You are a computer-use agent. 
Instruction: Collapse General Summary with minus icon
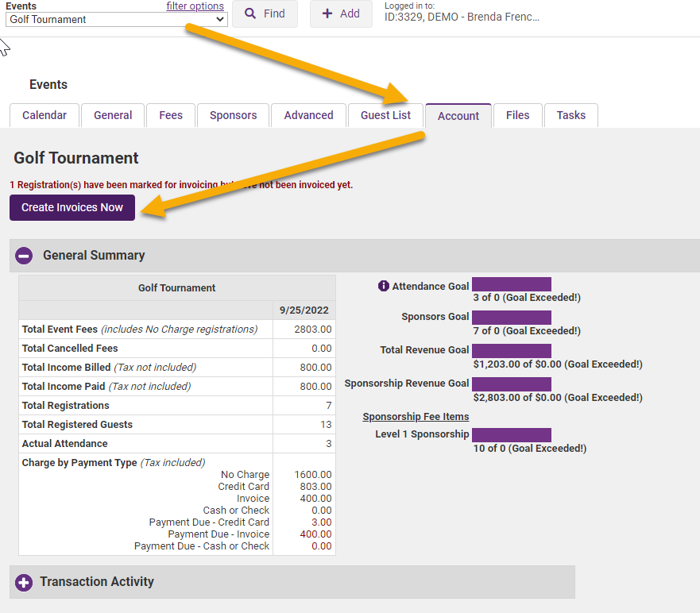tap(25, 256)
